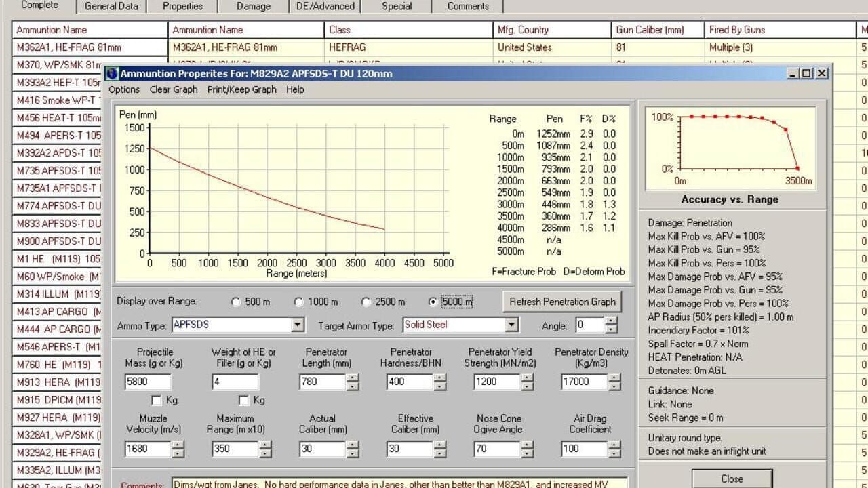Click the Comments text box

(x=399, y=483)
